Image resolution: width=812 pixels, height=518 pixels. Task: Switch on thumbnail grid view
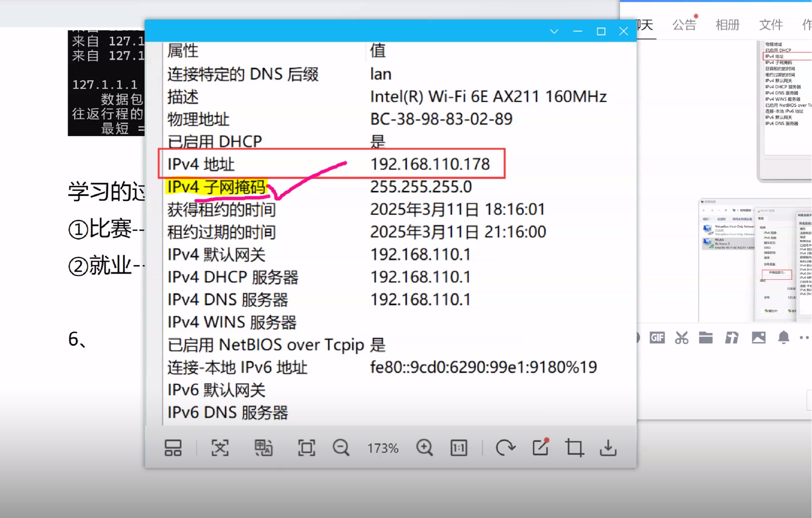[173, 448]
